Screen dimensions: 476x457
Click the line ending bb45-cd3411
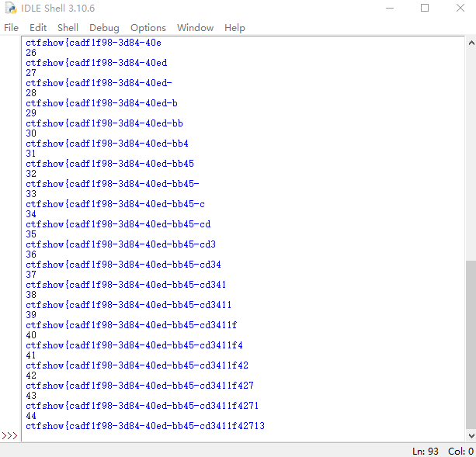(129, 305)
